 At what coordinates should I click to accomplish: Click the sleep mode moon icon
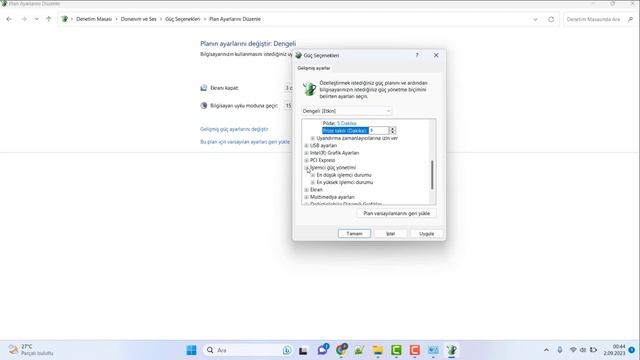(x=204, y=106)
